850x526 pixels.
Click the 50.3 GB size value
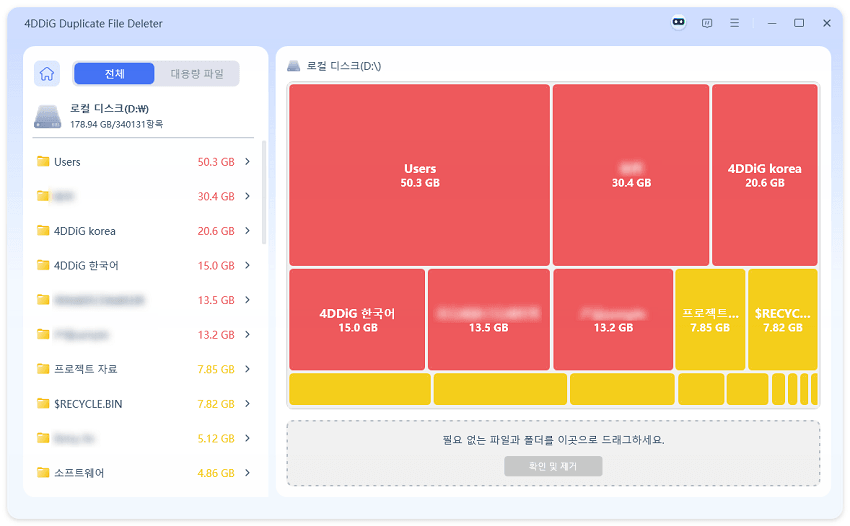pyautogui.click(x=216, y=162)
